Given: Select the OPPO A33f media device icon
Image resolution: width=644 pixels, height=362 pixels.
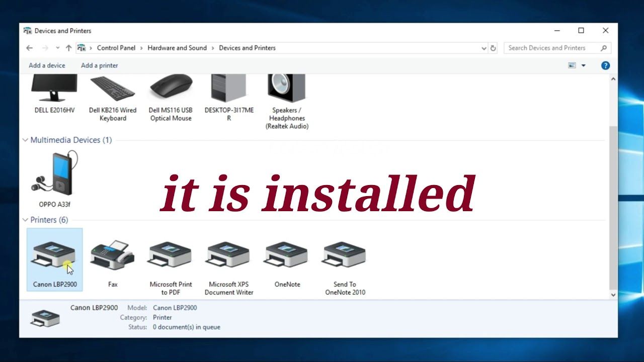Looking at the screenshot, I should point(54,174).
